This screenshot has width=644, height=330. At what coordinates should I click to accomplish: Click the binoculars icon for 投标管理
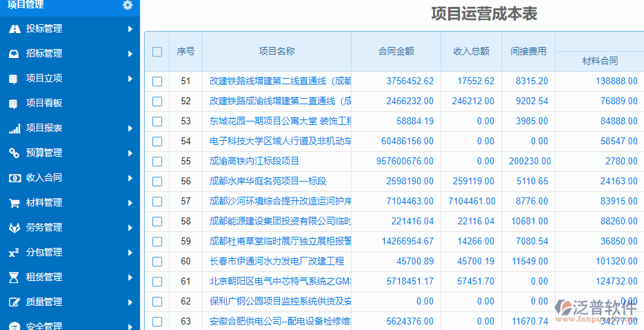[14, 29]
